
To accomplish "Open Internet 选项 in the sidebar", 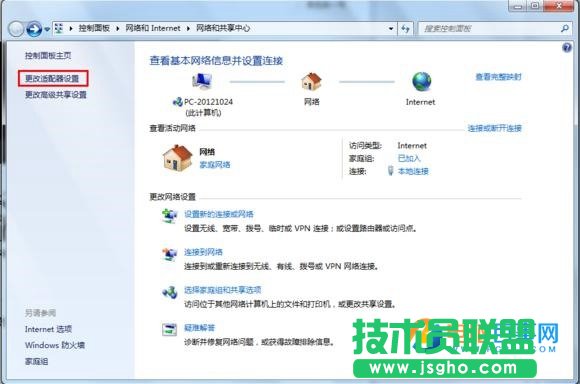I will click(48, 329).
